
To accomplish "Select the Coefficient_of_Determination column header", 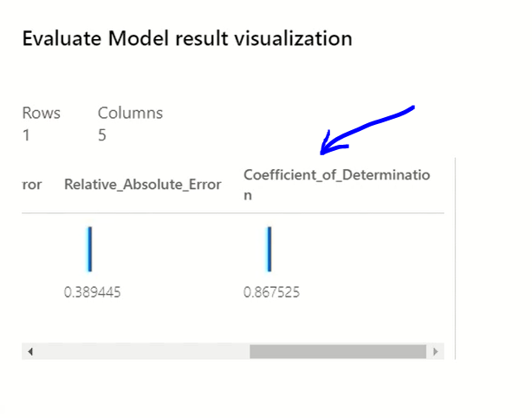I will coord(337,185).
